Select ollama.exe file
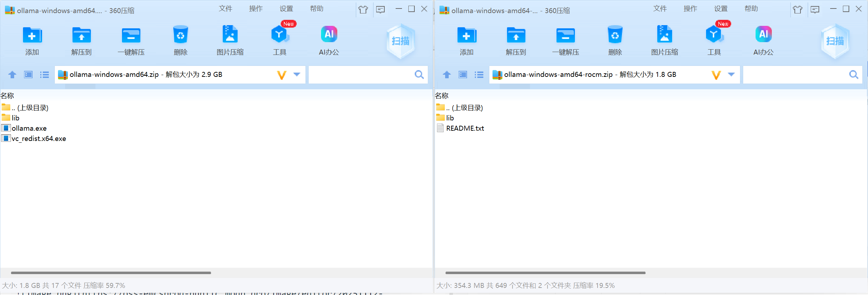 pyautogui.click(x=24, y=128)
